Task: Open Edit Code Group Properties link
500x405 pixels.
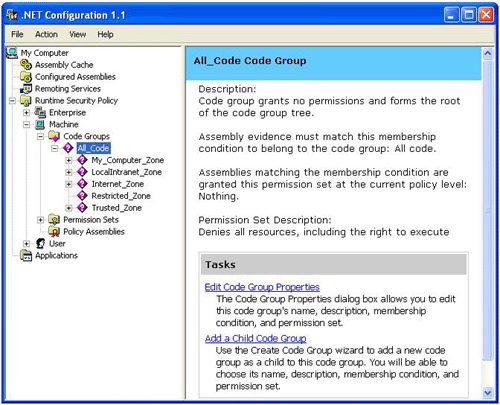Action: (x=262, y=287)
